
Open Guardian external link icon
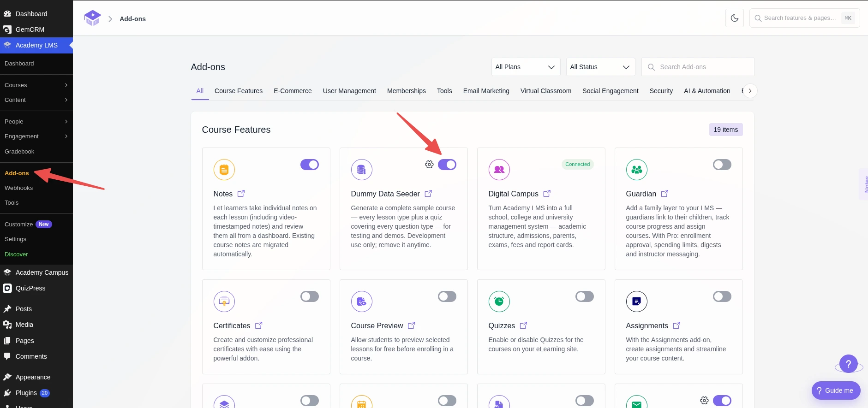664,194
